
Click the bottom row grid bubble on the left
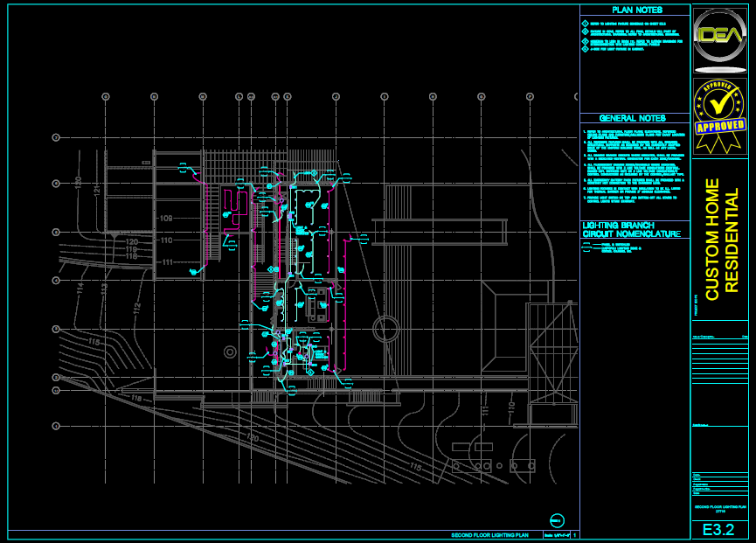point(56,425)
